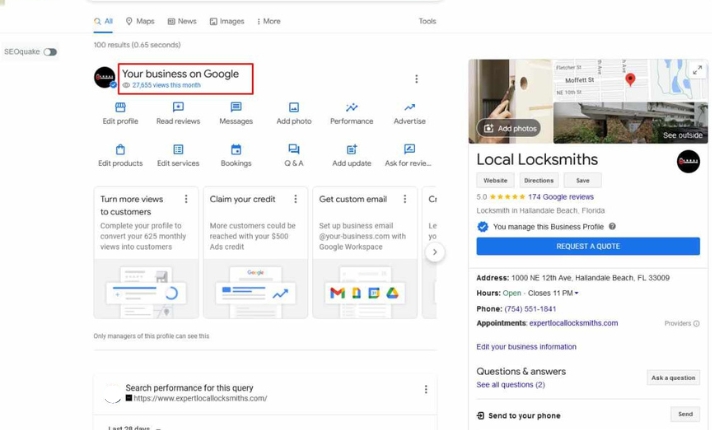Click Ask a question button

(673, 377)
